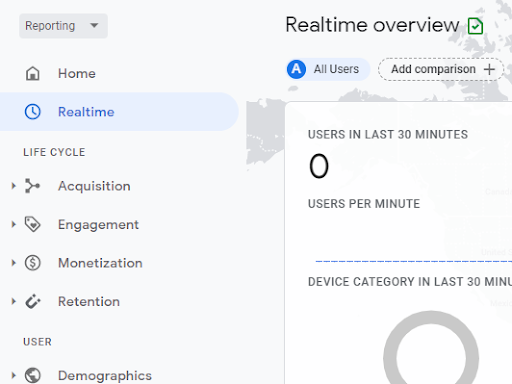Viewport: 512px width, 384px height.
Task: Click the Acquisition merge icon
Action: coord(33,186)
